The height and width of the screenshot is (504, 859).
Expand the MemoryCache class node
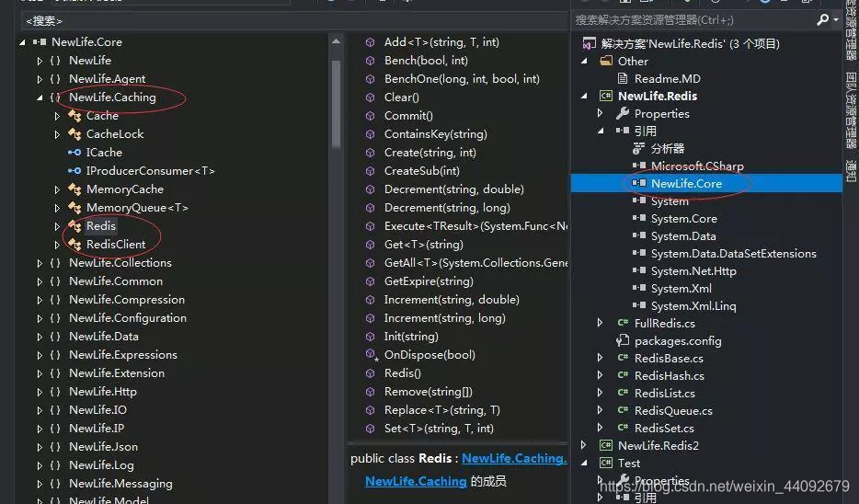click(x=57, y=189)
